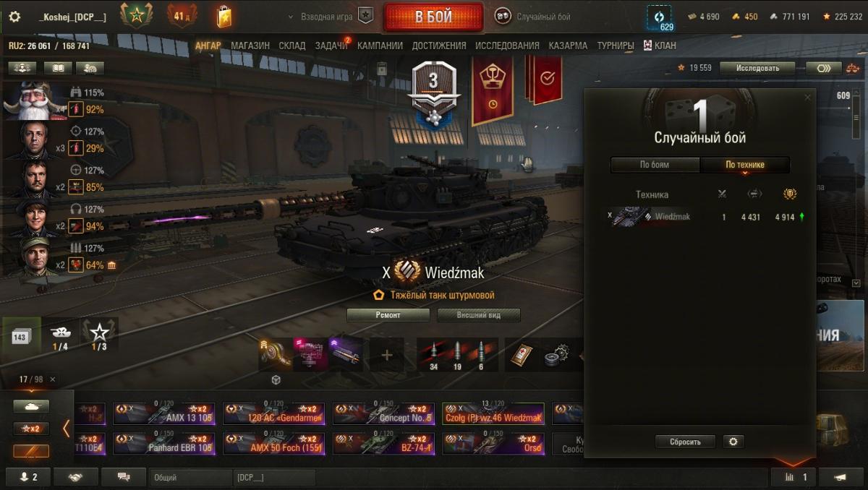
Task: Click the Сбросить reset button
Action: pyautogui.click(x=685, y=442)
